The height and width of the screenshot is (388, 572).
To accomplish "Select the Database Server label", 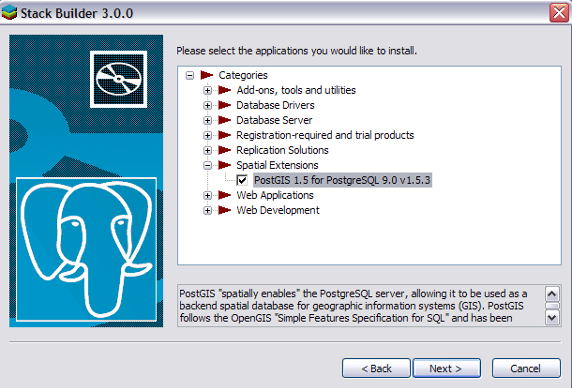I will tap(274, 120).
